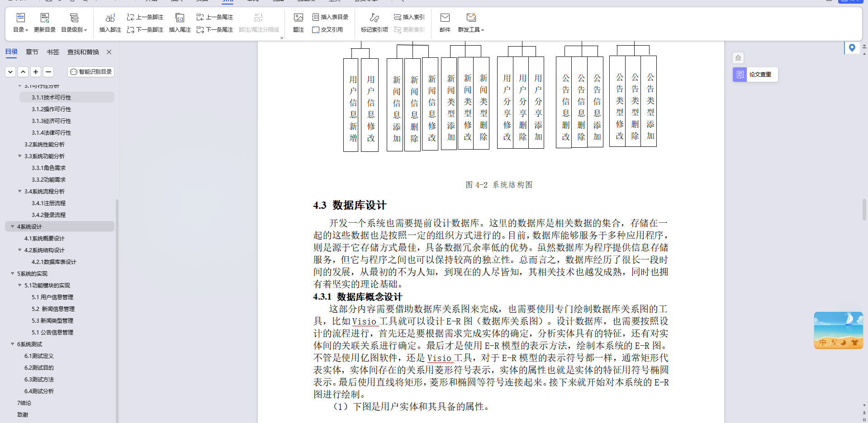
Task: Click 脚注/尾注分隔线 separator option
Action: 259,23
